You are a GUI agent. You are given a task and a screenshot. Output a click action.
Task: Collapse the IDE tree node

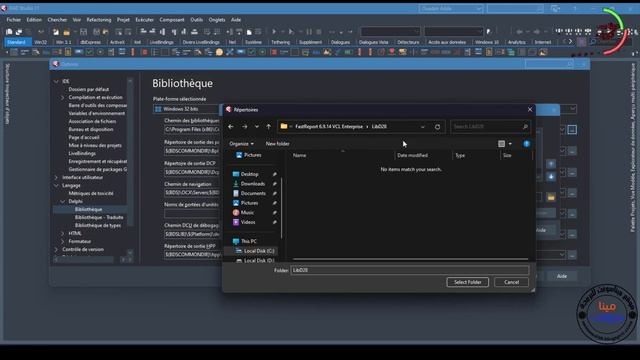point(56,82)
